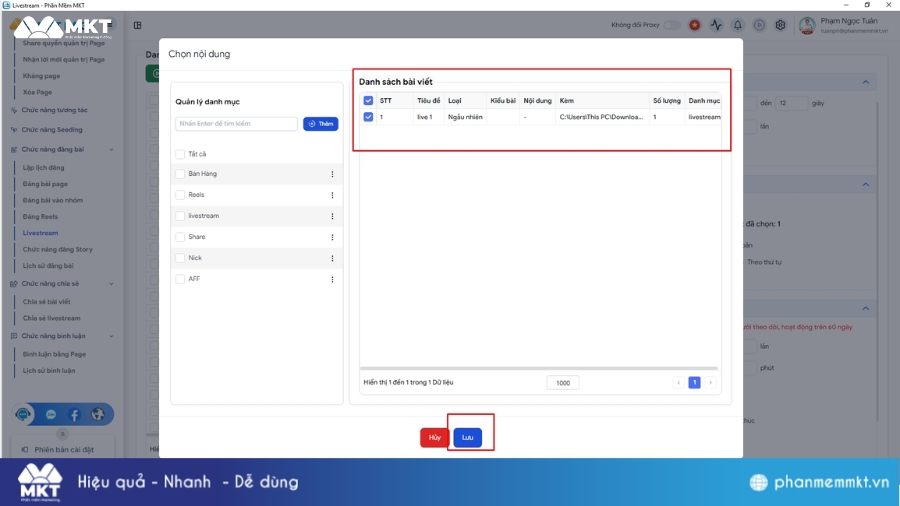Open Đăng Reels sidebar item
Image resolution: width=900 pixels, height=506 pixels.
40,217
